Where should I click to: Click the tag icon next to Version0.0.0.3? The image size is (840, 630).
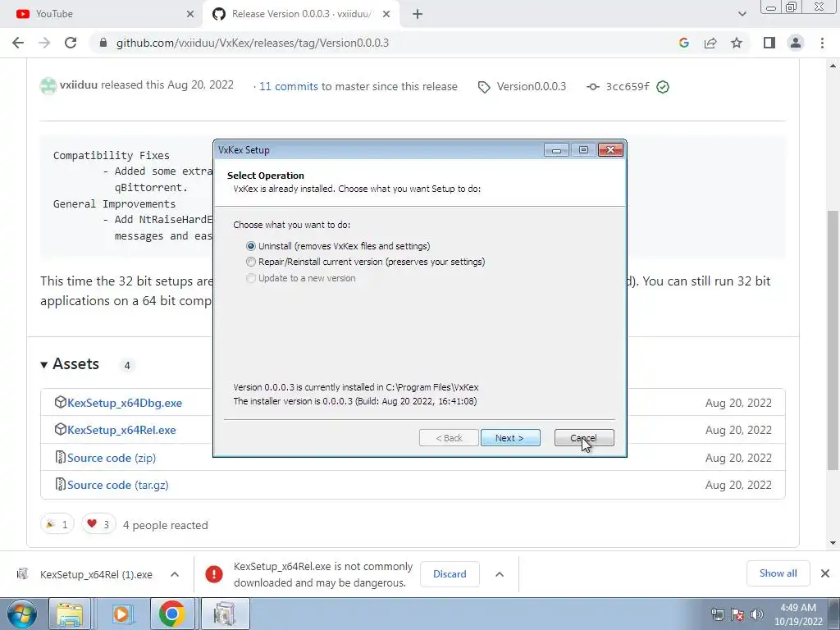(484, 87)
